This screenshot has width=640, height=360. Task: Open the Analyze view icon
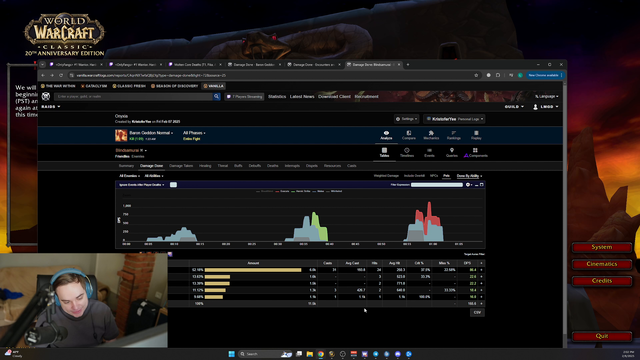click(386, 133)
